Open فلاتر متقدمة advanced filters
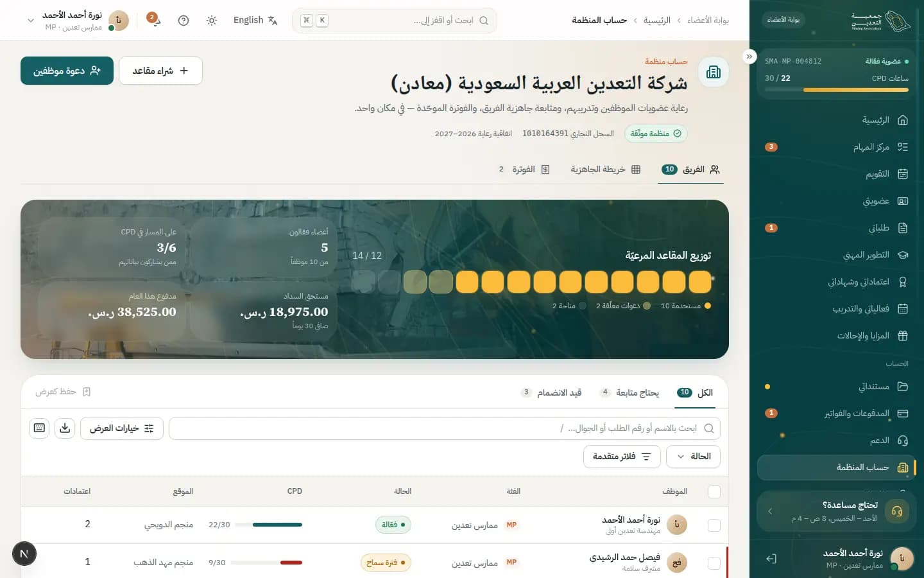The width and height of the screenshot is (924, 578). tap(622, 457)
